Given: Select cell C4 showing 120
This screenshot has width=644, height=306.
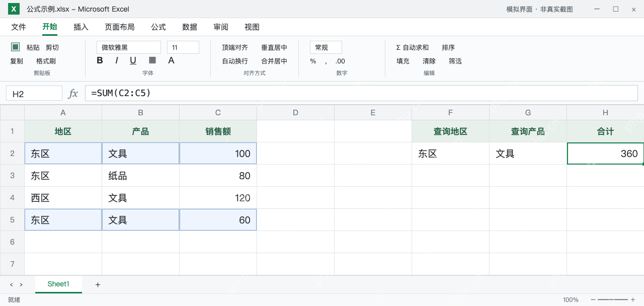Looking at the screenshot, I should pyautogui.click(x=218, y=198).
